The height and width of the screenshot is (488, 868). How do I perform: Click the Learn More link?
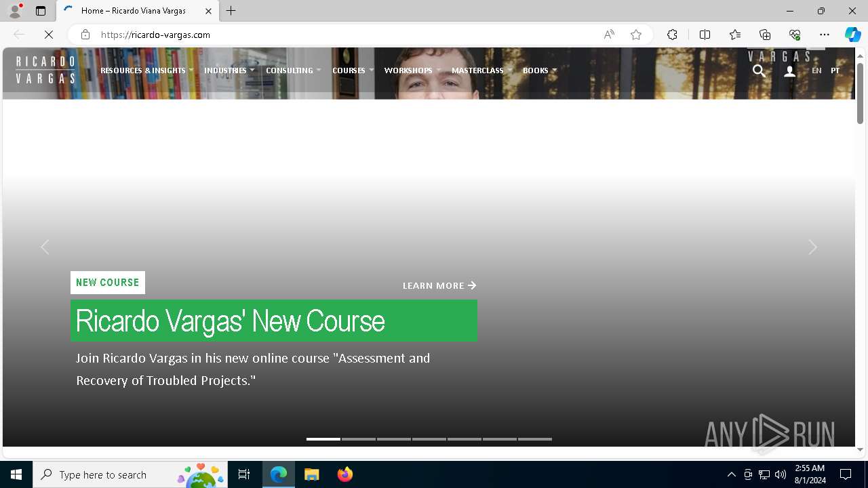[439, 285]
